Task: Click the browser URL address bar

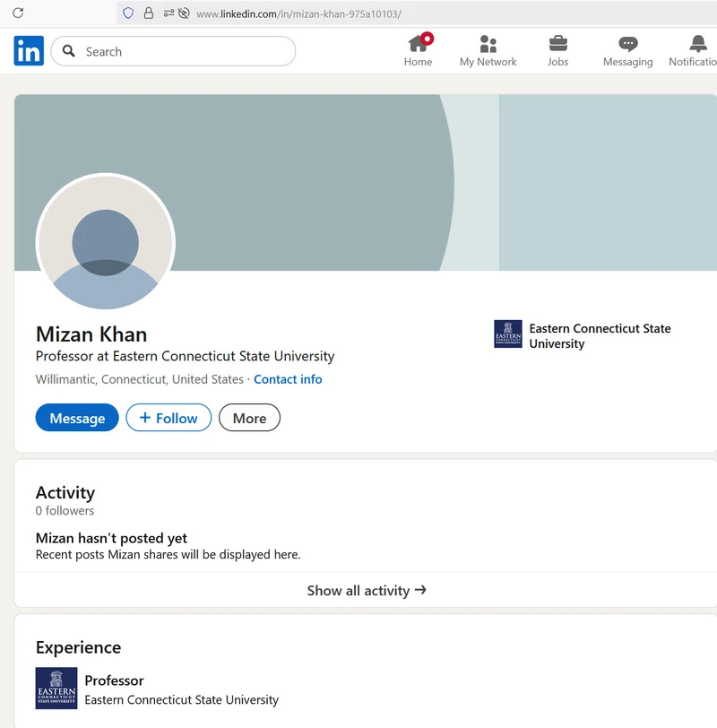Action: point(418,13)
